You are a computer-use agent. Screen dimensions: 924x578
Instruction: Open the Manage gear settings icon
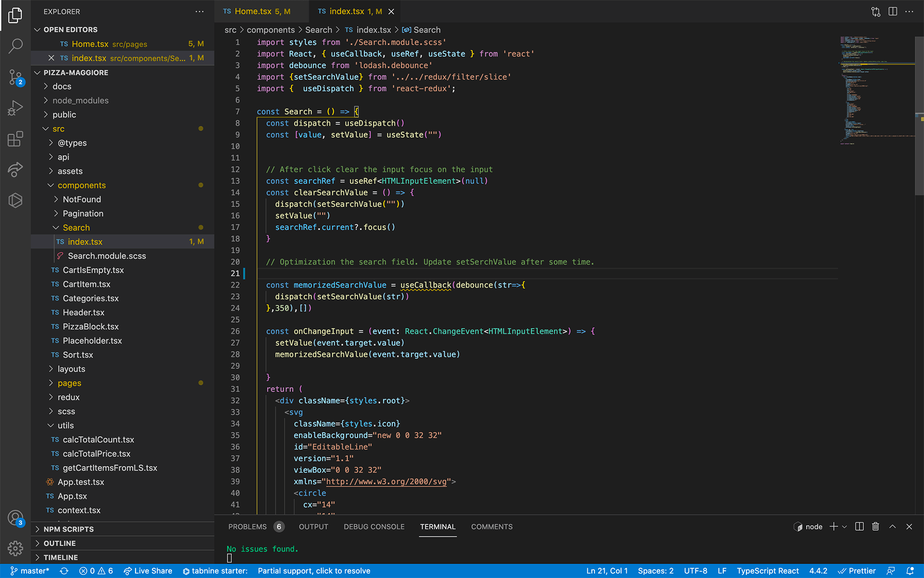(x=15, y=548)
